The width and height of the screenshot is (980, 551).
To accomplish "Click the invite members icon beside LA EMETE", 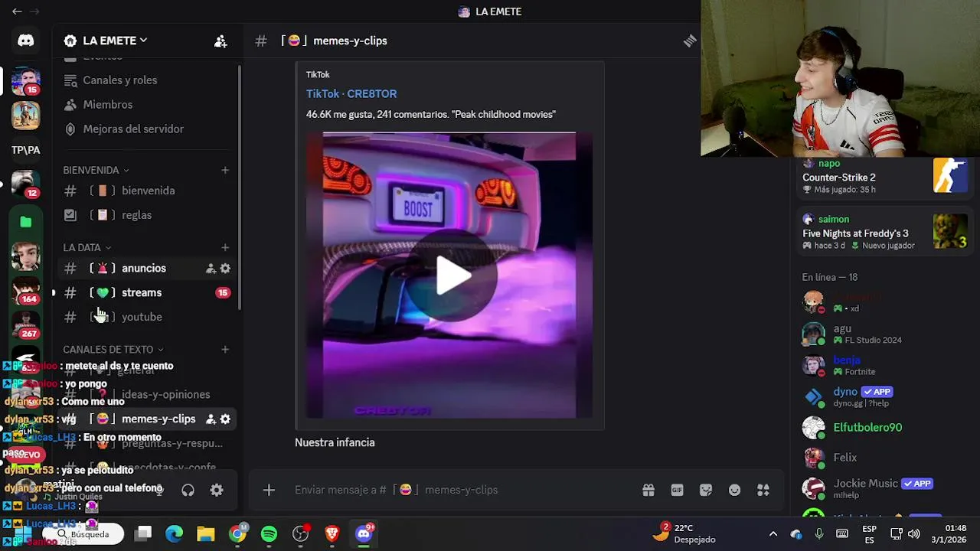I will click(x=220, y=41).
